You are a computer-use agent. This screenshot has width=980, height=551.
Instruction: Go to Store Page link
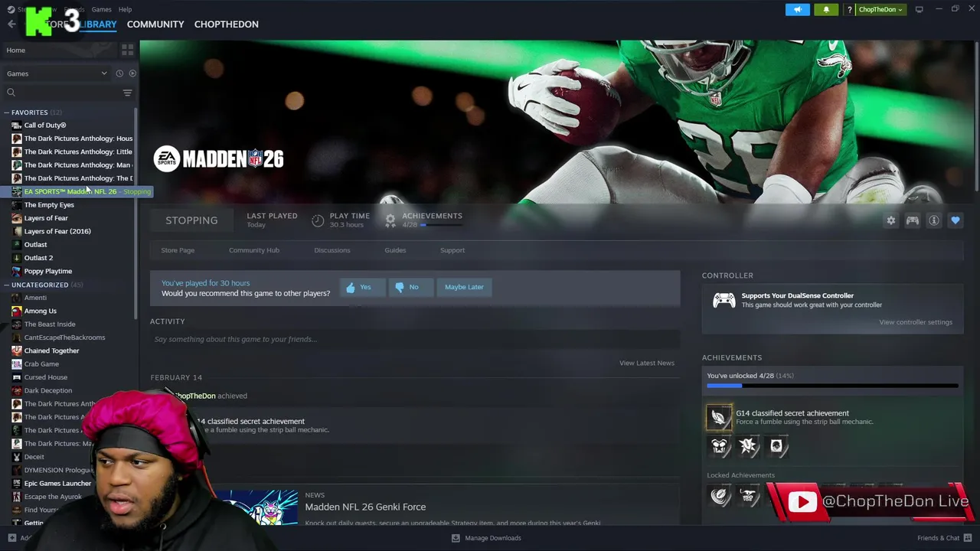click(x=178, y=250)
